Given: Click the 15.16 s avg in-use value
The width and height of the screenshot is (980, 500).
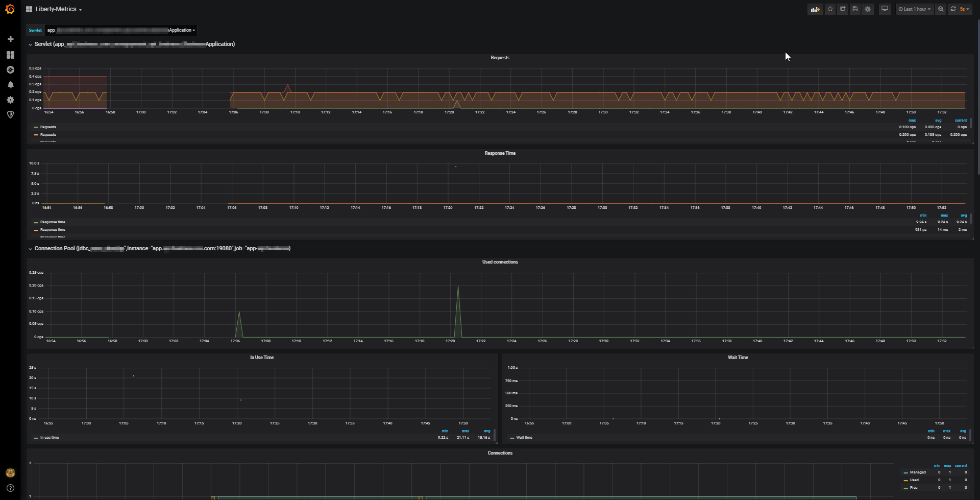Looking at the screenshot, I should pyautogui.click(x=484, y=438).
